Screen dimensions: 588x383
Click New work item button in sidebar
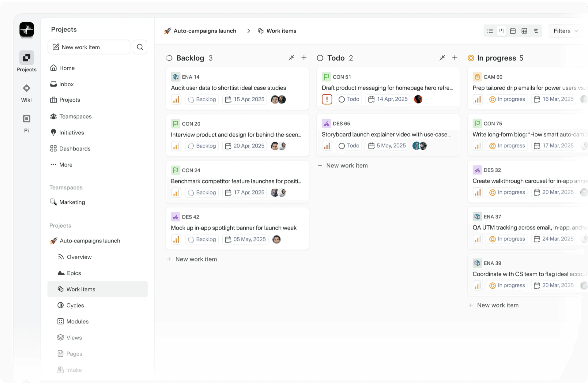point(89,47)
